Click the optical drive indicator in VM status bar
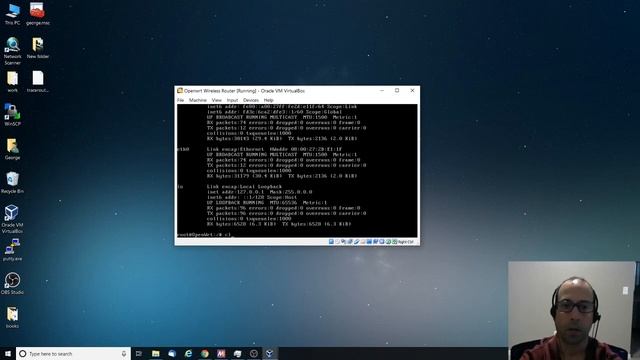 click(x=337, y=242)
